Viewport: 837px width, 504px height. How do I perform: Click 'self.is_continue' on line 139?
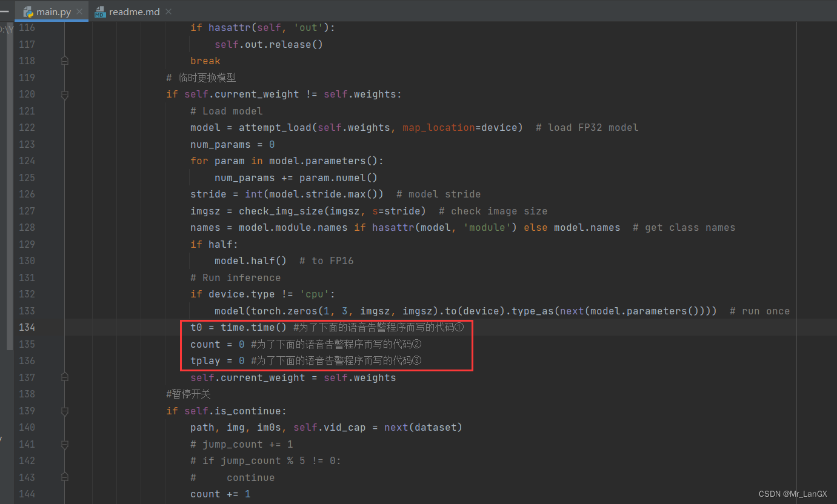[233, 411]
